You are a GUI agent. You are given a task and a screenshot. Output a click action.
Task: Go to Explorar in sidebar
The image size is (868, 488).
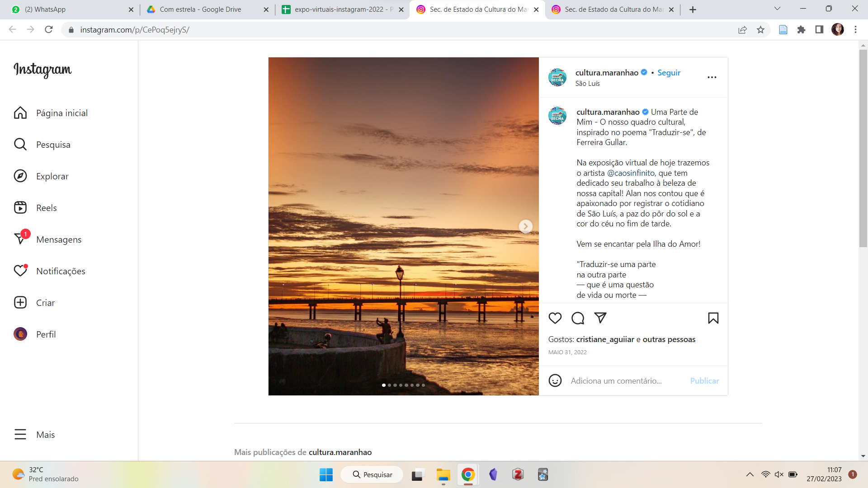(x=52, y=176)
